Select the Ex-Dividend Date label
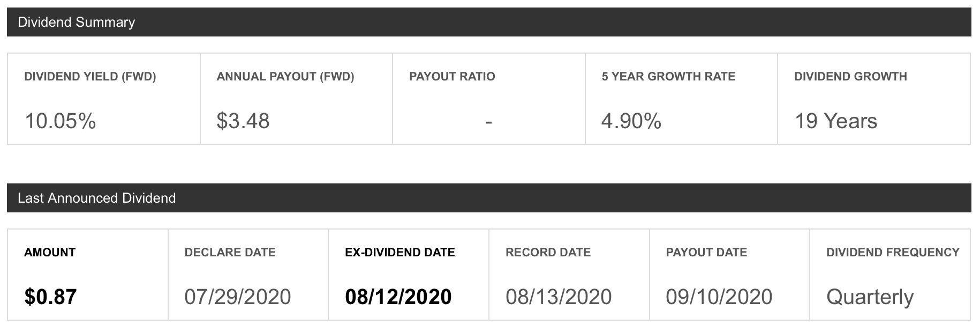This screenshot has height=325, width=980. coord(400,253)
